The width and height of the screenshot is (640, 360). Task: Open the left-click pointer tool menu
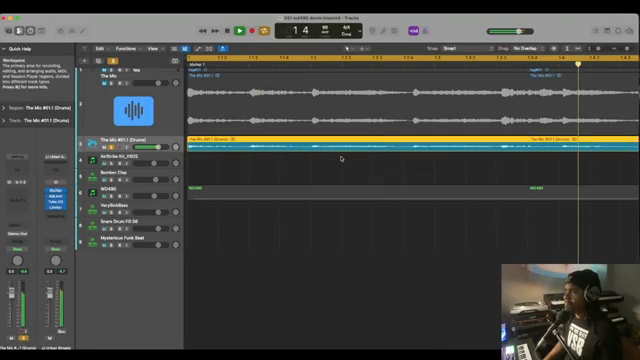pyautogui.click(x=349, y=49)
